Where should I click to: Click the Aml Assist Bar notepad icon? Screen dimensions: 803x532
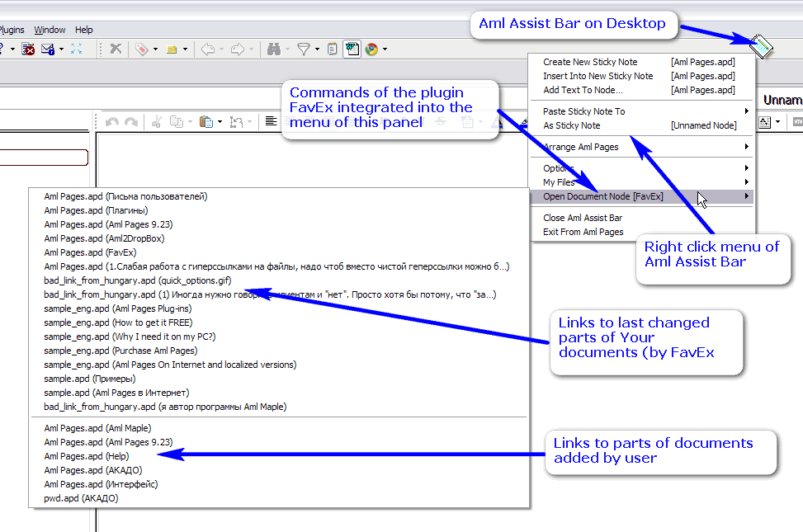click(762, 46)
